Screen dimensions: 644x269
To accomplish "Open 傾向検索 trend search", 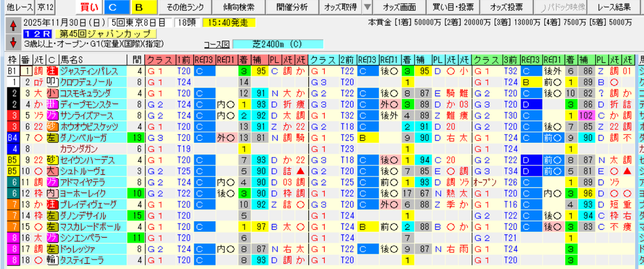I will click(x=239, y=7).
